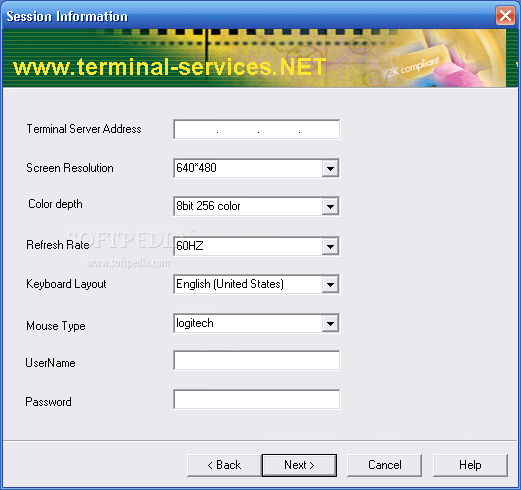Open Help for this dialog
The image size is (521, 490).
click(x=470, y=465)
